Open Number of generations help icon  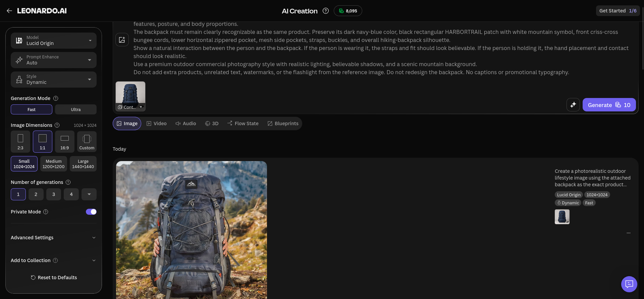[x=68, y=182]
